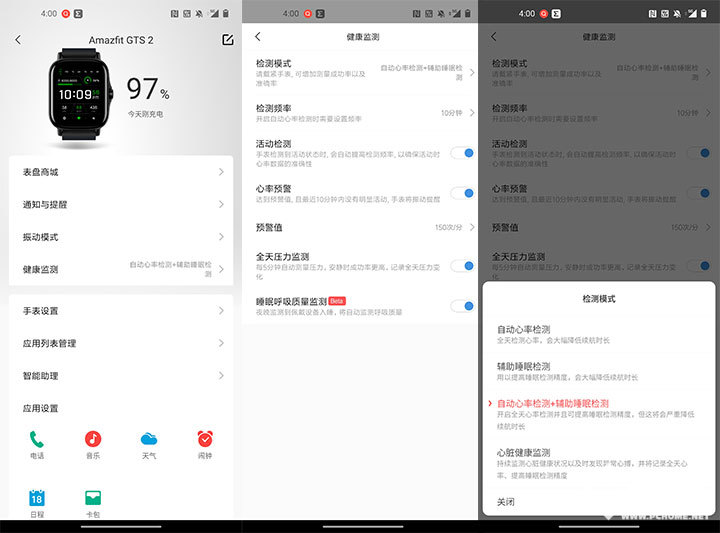Screen dimensions: 720x533
Task: Open the 表盘商城 menu item
Action: [121, 172]
